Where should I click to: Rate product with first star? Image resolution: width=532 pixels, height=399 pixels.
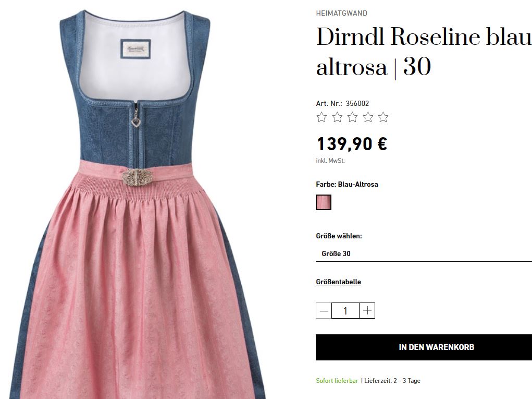pyautogui.click(x=321, y=117)
